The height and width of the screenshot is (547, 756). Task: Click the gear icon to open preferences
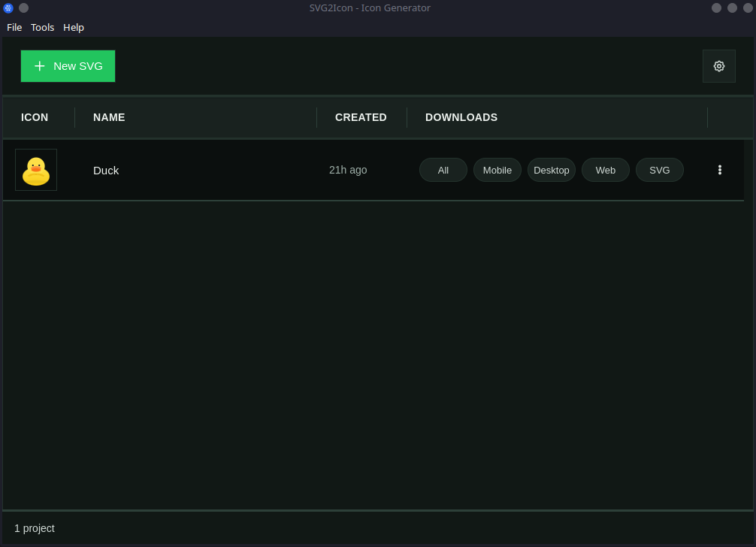click(718, 66)
